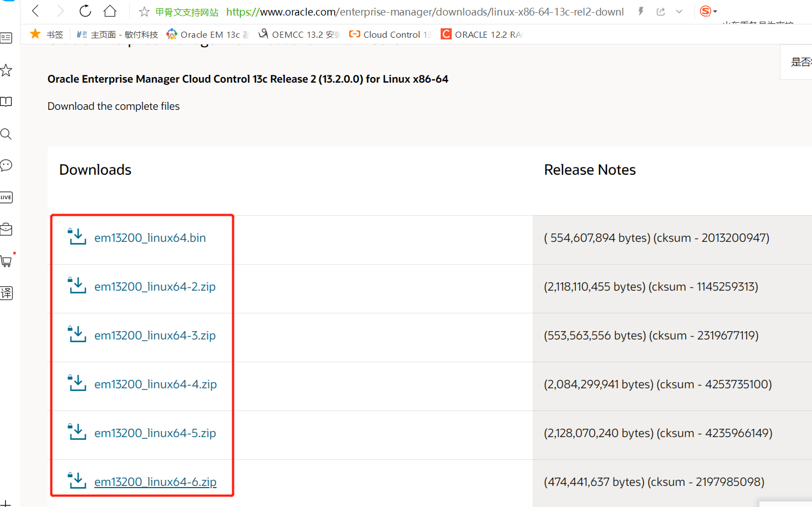Viewport: 812px width, 507px height.
Task: Open the LIVE panel from the sidebar
Action: coord(7,197)
